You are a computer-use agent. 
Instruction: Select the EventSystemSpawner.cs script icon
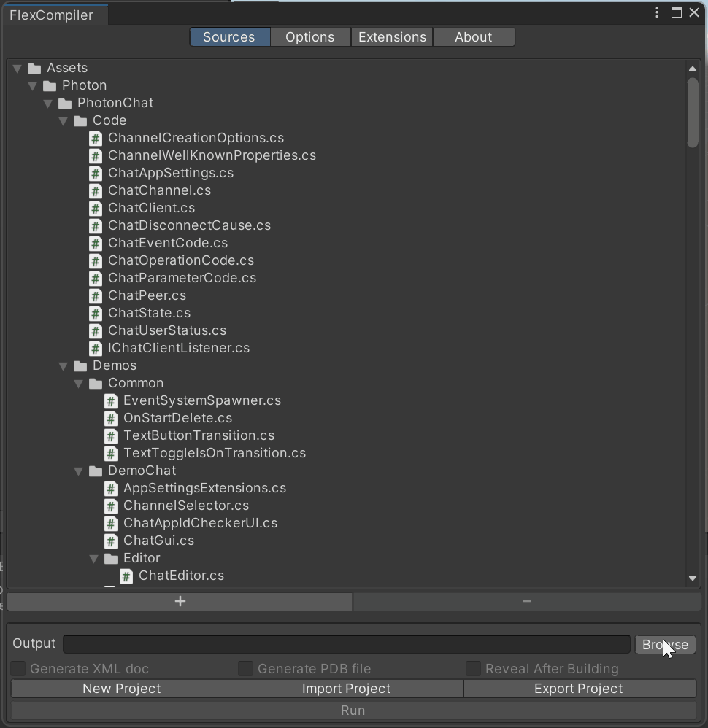(x=111, y=401)
